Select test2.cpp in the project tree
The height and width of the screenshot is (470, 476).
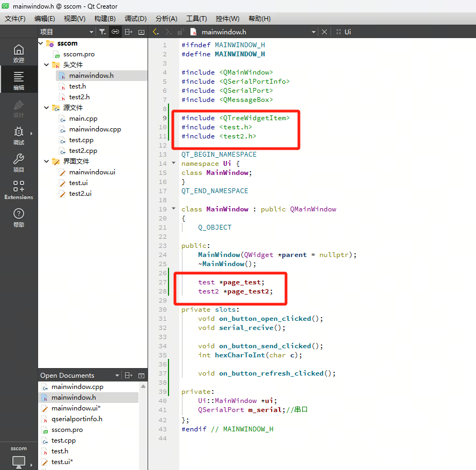(x=83, y=151)
